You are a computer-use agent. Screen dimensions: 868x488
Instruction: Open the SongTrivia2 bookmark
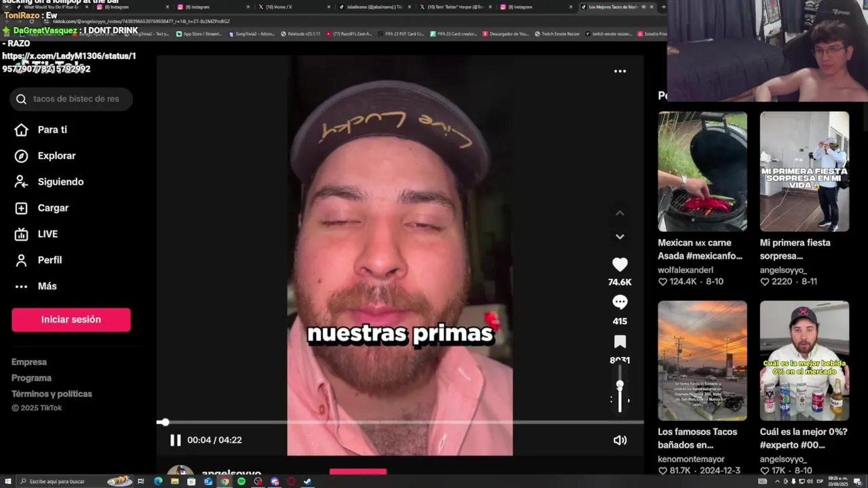251,34
